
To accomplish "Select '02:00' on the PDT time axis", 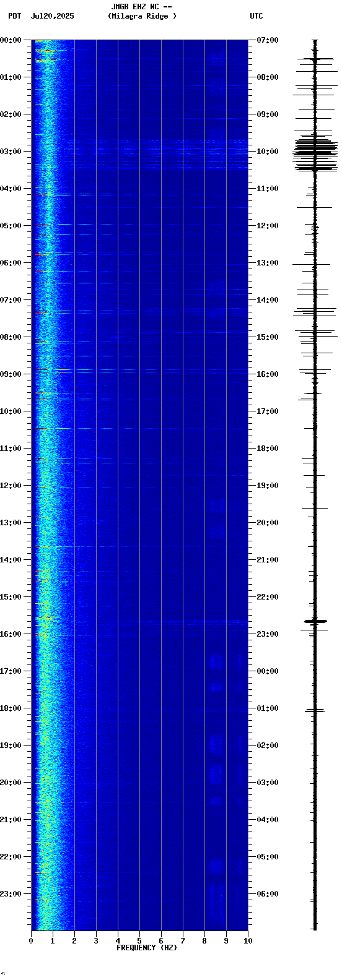I will click(x=11, y=114).
